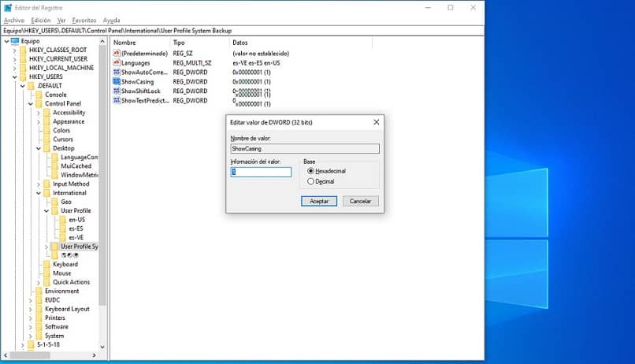Click the Equipo computer icon in tree
Image resolution: width=635 pixels, height=364 pixels.
click(x=15, y=41)
